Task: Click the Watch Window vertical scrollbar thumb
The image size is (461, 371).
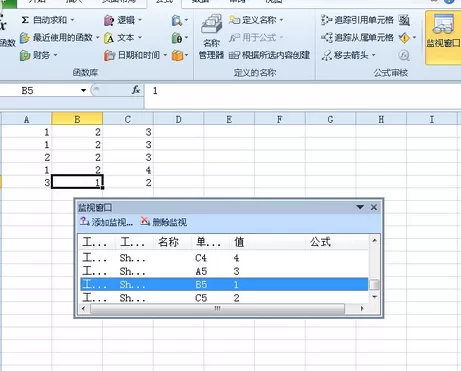Action: click(374, 285)
